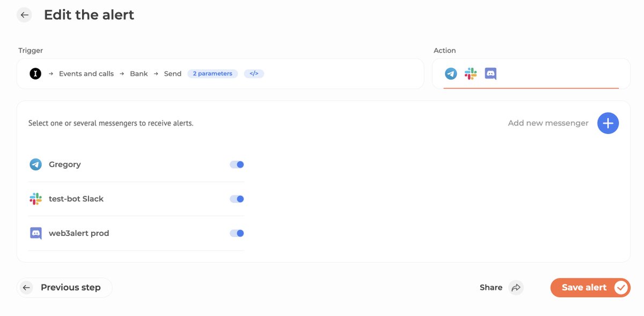Click the left arrow on Previous step
The width and height of the screenshot is (644, 316).
(26, 288)
